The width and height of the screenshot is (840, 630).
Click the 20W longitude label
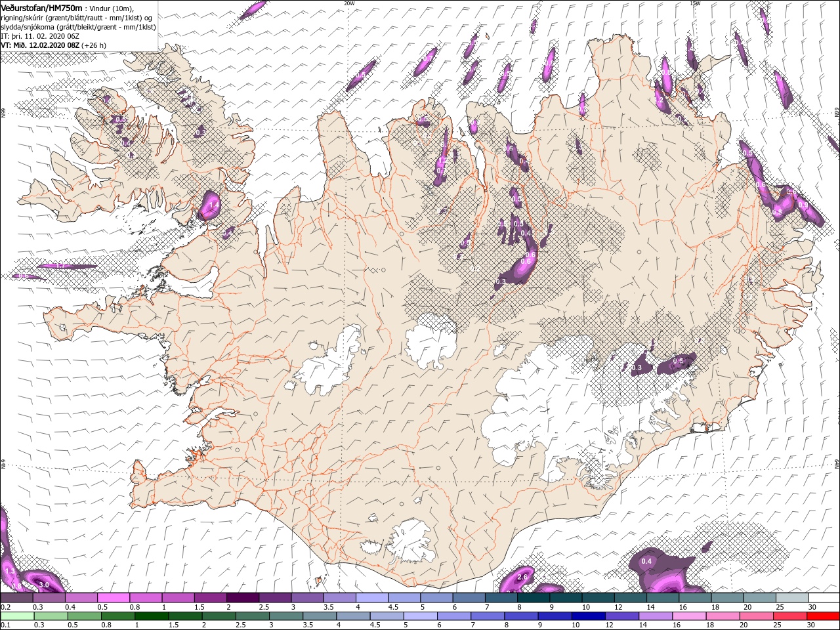click(x=349, y=3)
